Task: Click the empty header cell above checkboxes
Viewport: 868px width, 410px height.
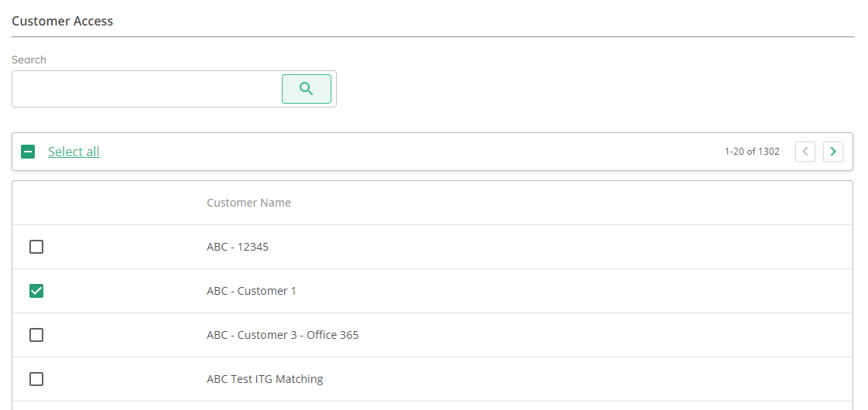Action: (109, 203)
